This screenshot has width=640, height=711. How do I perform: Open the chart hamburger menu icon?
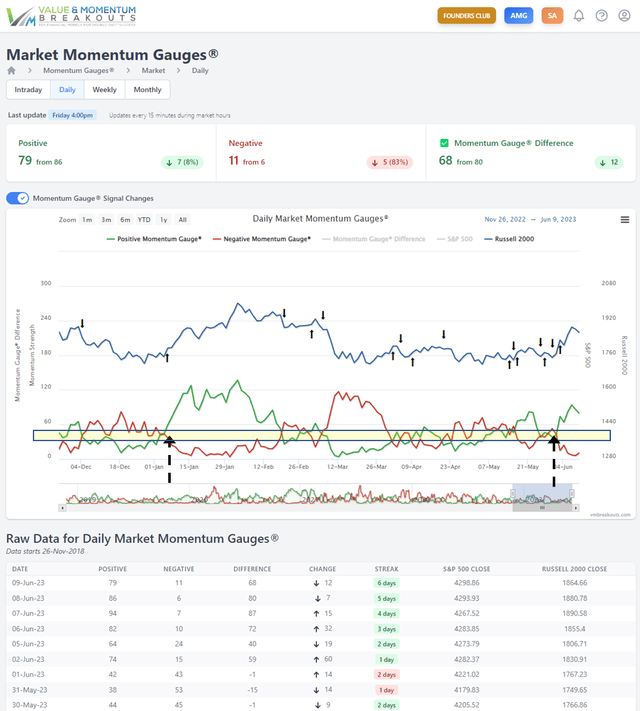625,219
